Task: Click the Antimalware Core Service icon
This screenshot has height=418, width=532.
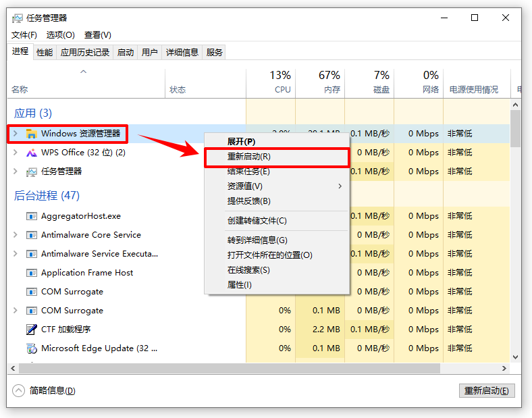Action: tap(32, 235)
